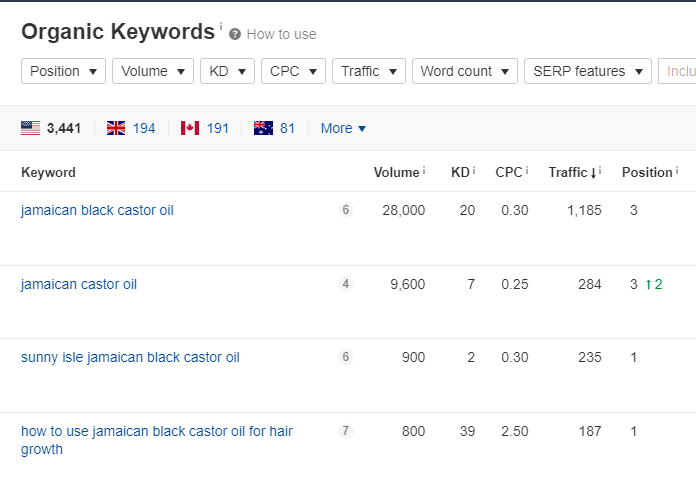Select the Australia flag icon
The width and height of the screenshot is (696, 483).
263,128
